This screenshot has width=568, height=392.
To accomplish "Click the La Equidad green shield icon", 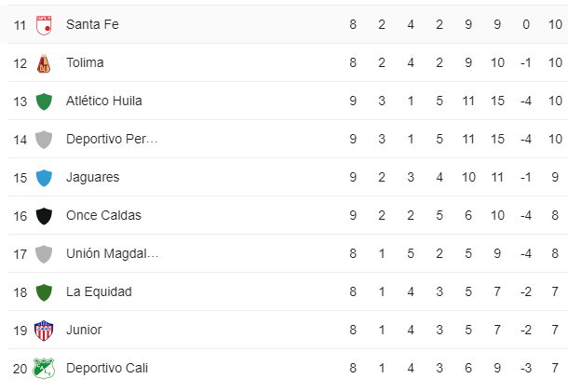I will pyautogui.click(x=44, y=292).
